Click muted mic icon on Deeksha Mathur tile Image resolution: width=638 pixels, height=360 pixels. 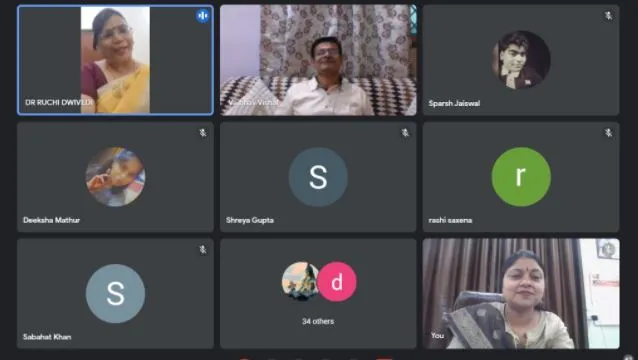tap(203, 133)
